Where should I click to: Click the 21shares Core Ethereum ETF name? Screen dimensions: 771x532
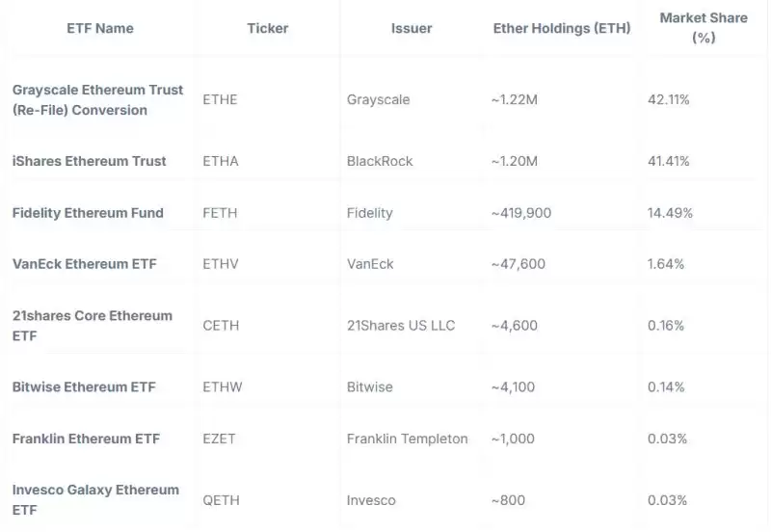point(93,326)
